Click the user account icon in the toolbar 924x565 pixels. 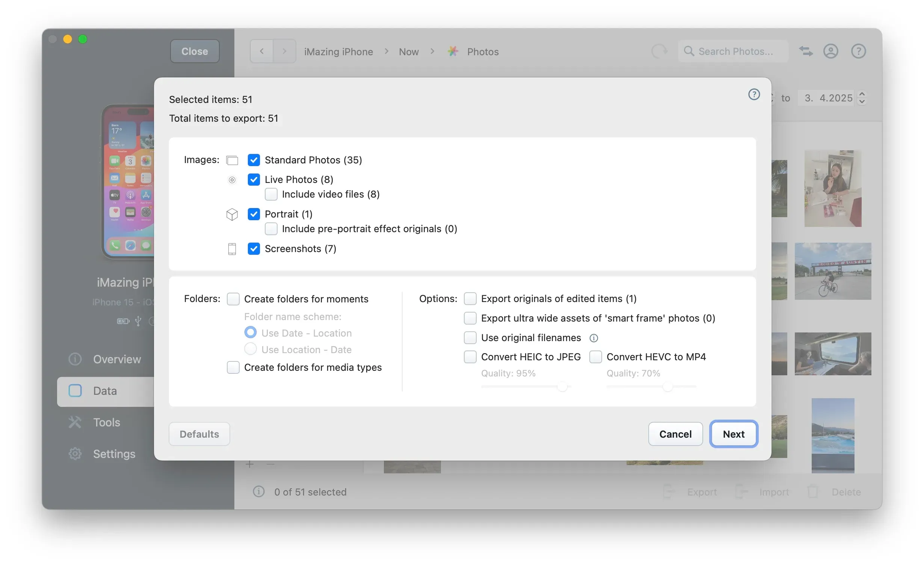(x=831, y=51)
